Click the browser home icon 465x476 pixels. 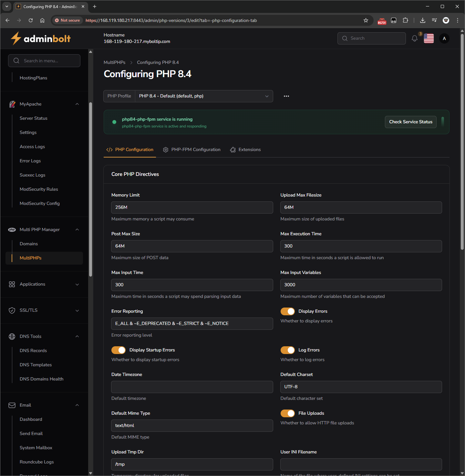(x=42, y=20)
